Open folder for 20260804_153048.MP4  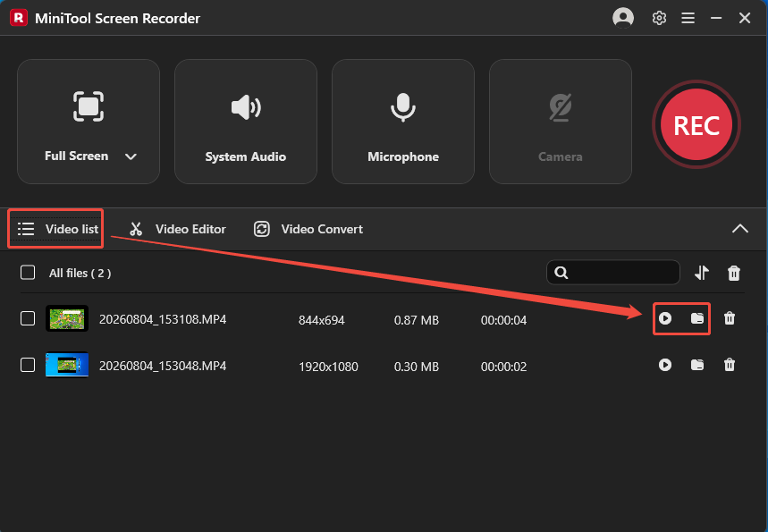click(x=697, y=365)
